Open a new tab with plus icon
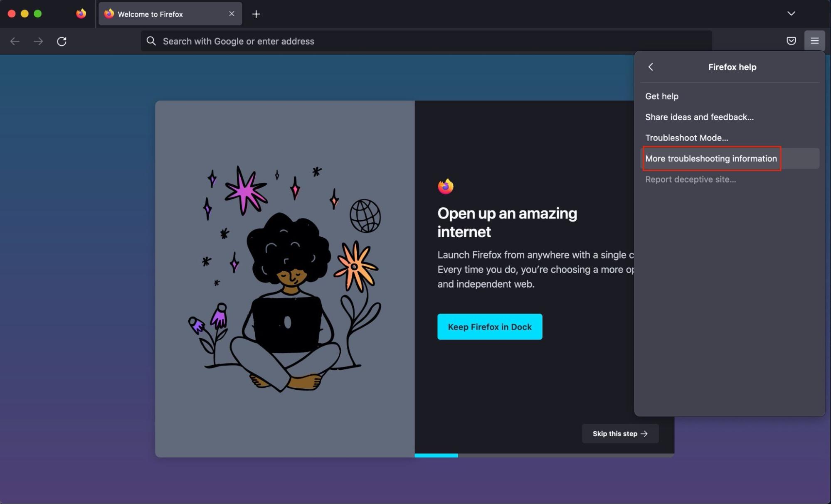The width and height of the screenshot is (831, 504). pos(256,14)
